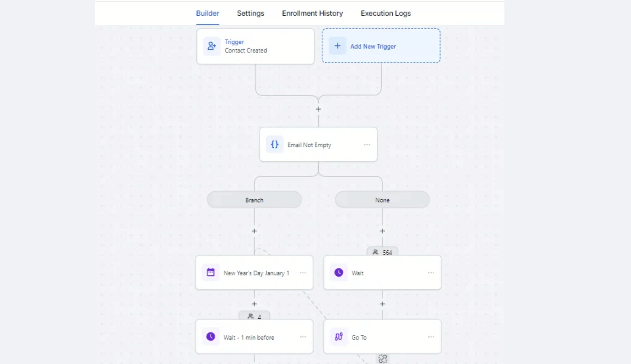This screenshot has height=364, width=631.
Task: Go to the Execution Logs tab
Action: pyautogui.click(x=386, y=13)
